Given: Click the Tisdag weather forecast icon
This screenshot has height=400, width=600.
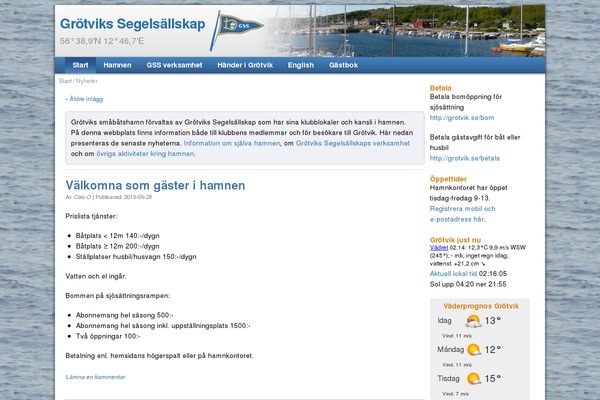Looking at the screenshot, I should (x=474, y=379).
